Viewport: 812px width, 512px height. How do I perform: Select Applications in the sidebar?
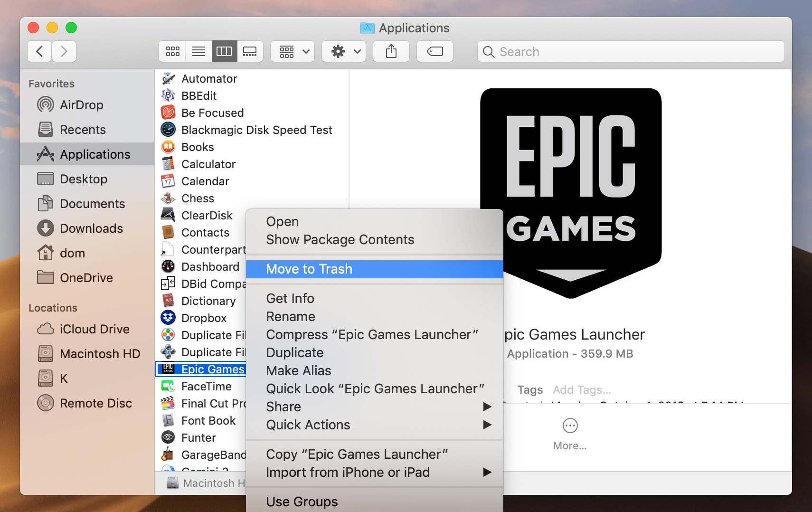pos(87,154)
